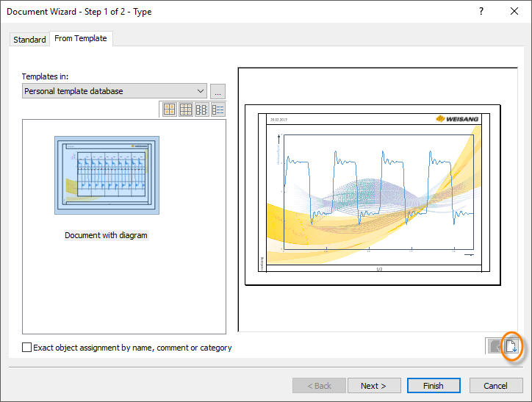
Task: Click the Document with diagram label
Action: pyautogui.click(x=107, y=235)
